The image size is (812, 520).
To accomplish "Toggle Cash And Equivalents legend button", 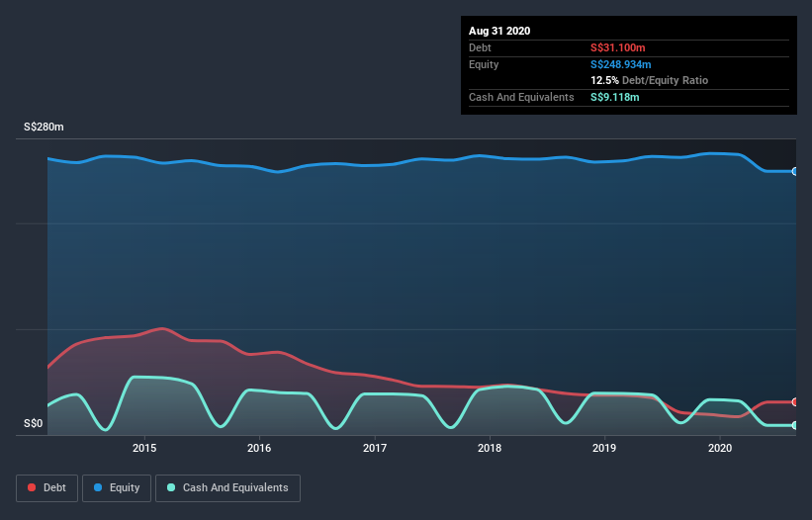I will (x=227, y=488).
